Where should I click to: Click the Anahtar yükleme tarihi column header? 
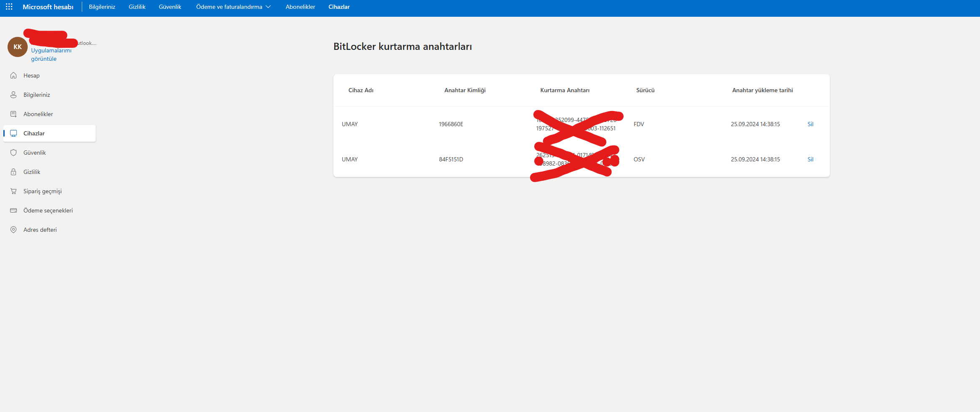click(762, 90)
